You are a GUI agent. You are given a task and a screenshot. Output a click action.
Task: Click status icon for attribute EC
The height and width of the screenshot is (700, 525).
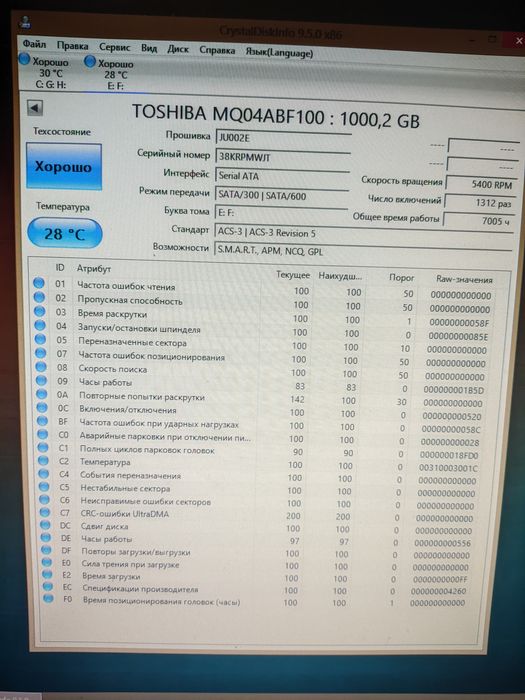(x=48, y=587)
